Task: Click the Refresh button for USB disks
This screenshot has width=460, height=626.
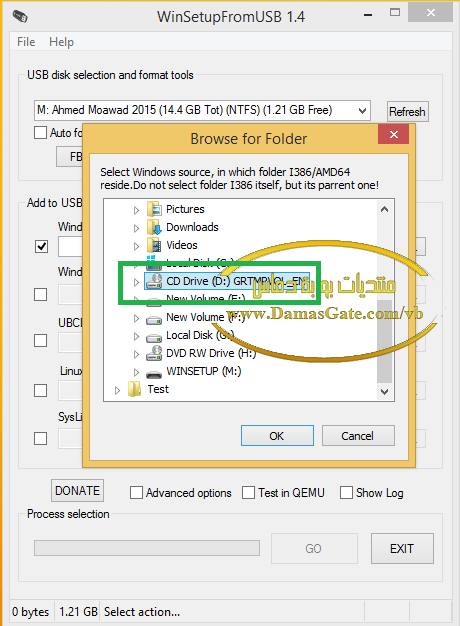Action: pos(407,112)
